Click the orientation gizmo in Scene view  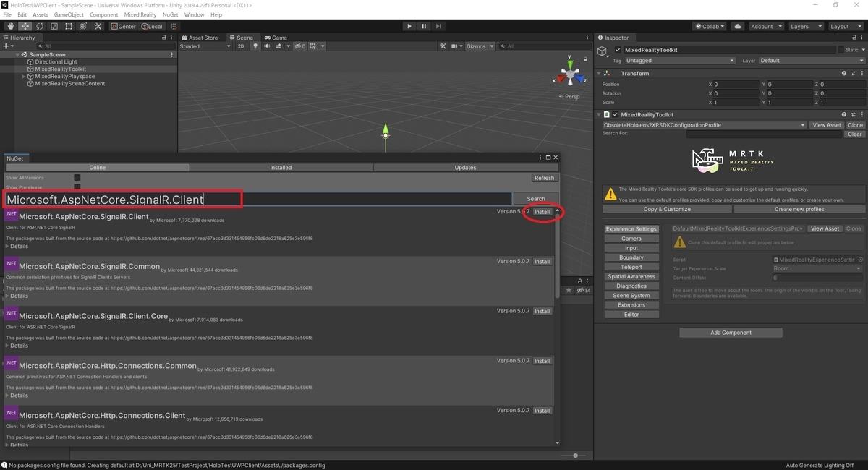(x=571, y=74)
